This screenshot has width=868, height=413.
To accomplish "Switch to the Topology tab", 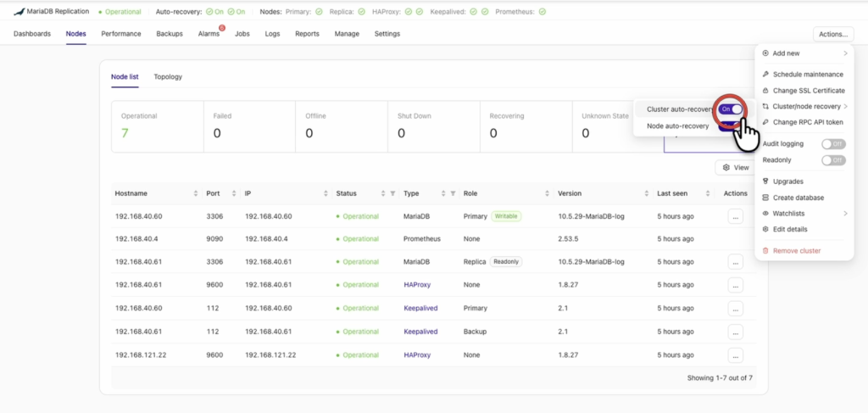I will (168, 77).
